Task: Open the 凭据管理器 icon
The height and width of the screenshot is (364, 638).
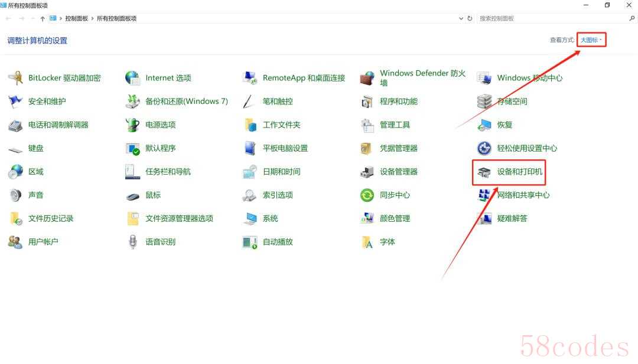Action: [x=367, y=149]
